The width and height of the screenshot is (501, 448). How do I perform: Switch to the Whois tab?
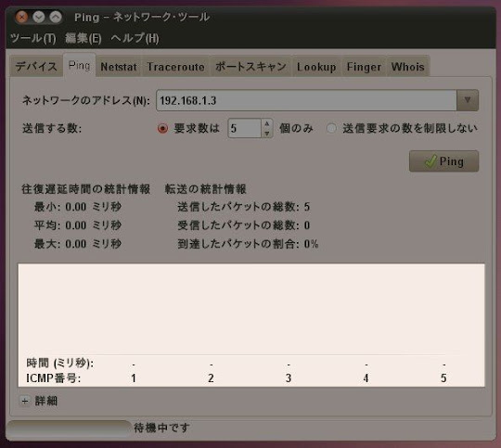pos(407,67)
